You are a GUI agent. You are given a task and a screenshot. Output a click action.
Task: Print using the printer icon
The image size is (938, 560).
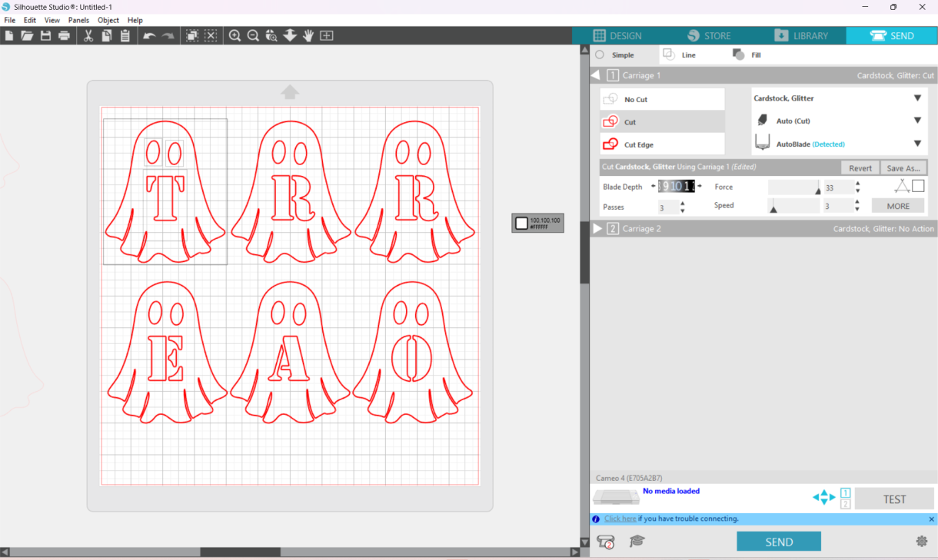64,35
